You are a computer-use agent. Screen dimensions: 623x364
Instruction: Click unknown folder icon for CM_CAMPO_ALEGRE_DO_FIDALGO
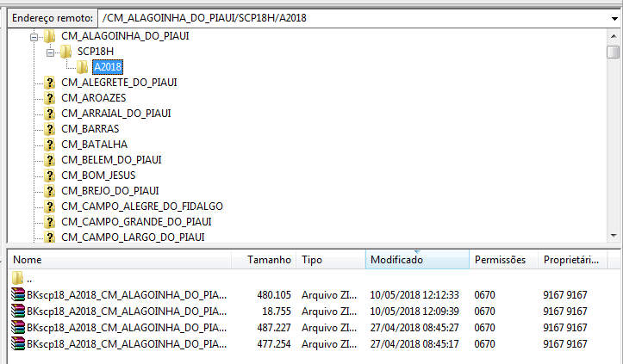(x=50, y=207)
